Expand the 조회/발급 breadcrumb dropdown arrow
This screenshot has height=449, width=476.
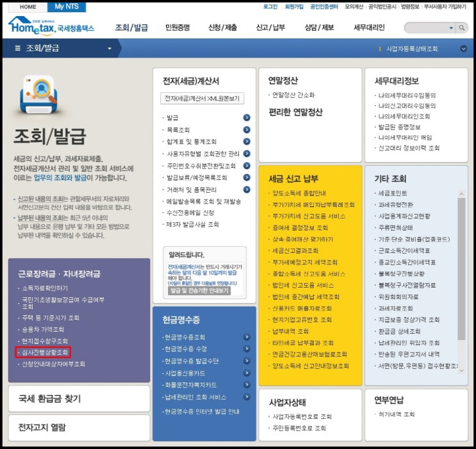pos(110,49)
